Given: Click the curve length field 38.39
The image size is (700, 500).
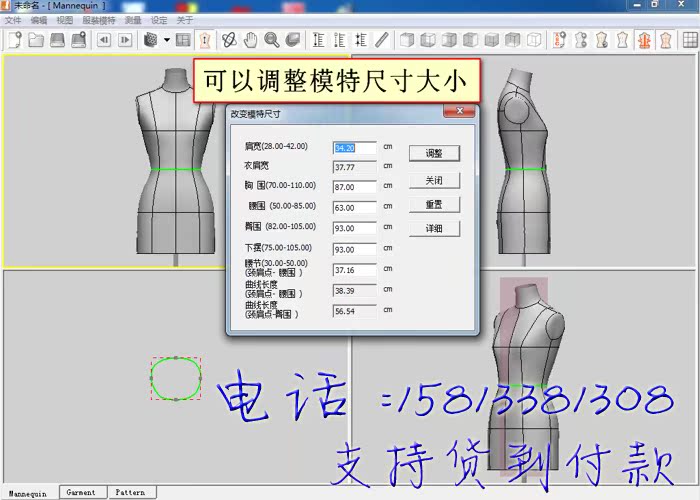Looking at the screenshot, I should (x=355, y=291).
